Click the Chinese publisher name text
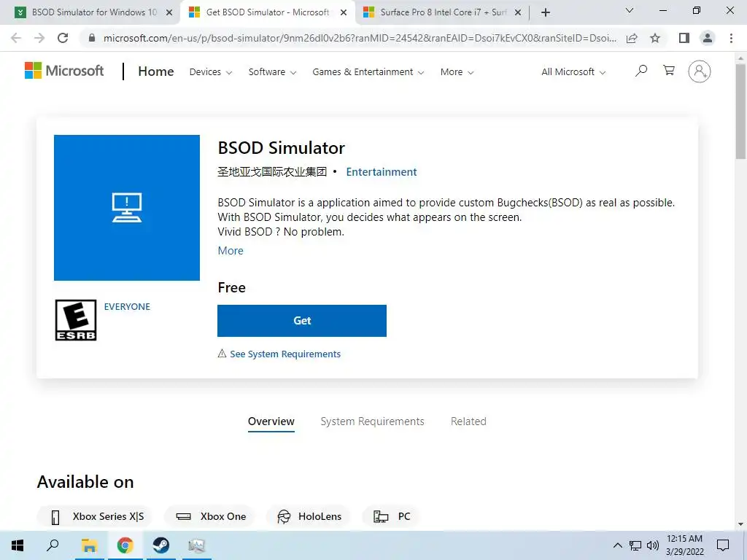The image size is (747, 560). click(x=272, y=172)
